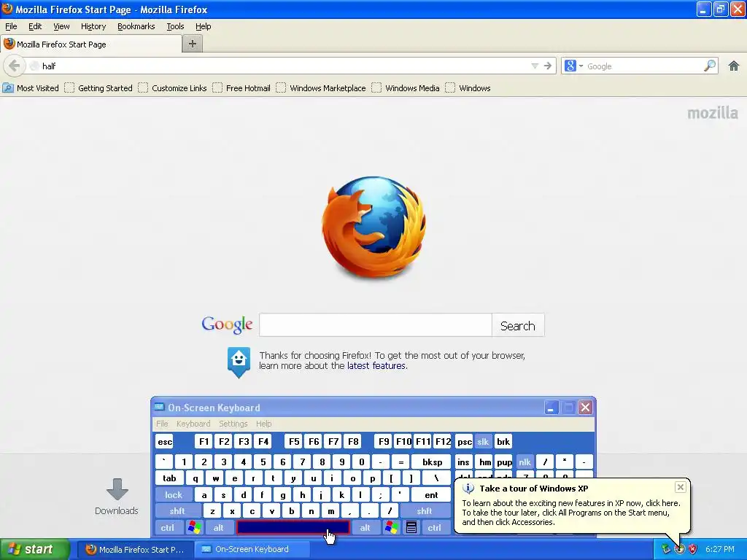This screenshot has width=747, height=560.
Task: Click the esc key on on-screen keyboard
Action: pos(165,441)
